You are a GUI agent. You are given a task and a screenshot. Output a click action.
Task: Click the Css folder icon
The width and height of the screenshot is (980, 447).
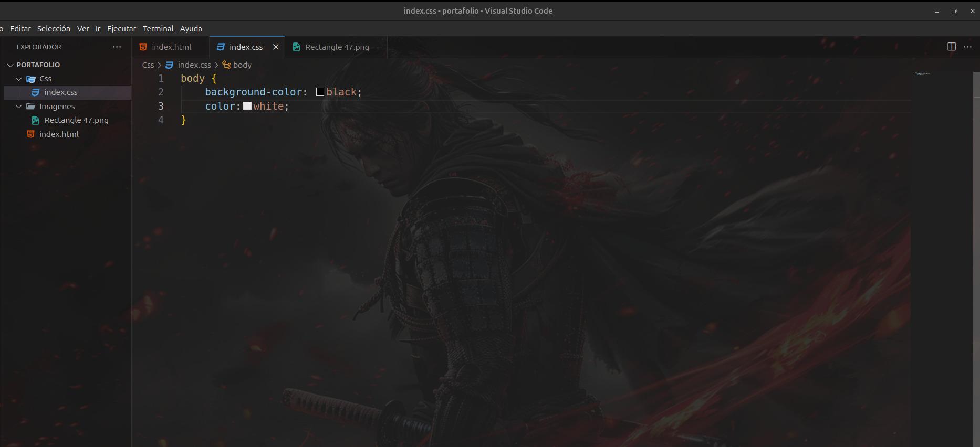coord(31,79)
